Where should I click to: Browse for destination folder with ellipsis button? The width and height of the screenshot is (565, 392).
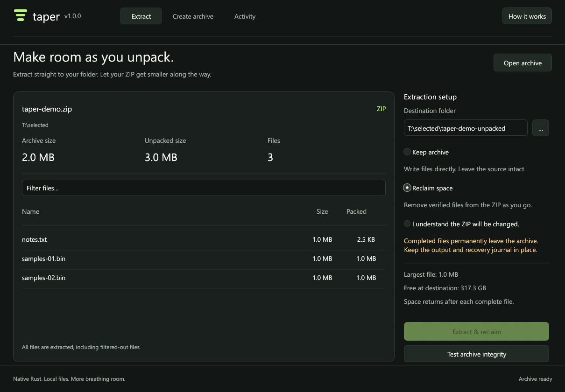click(x=541, y=128)
